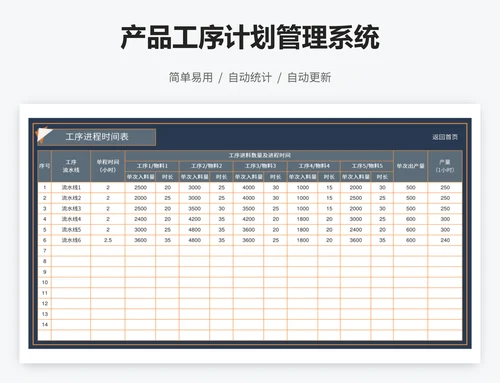
Task: Click the 产量(1小时) column header
Action: point(445,166)
